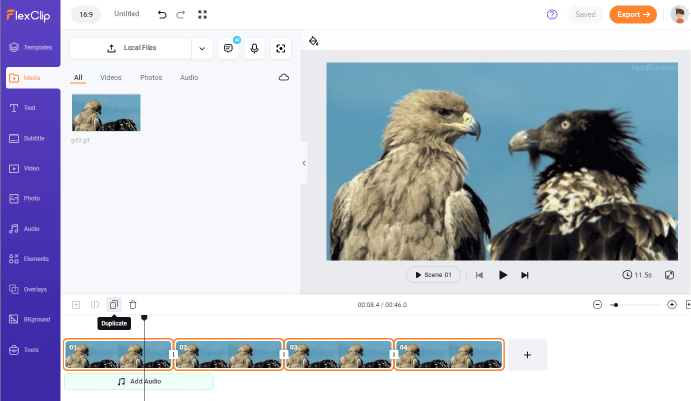Viewport: 691px width, 401px height.
Task: Click the Saved status button
Action: 585,15
